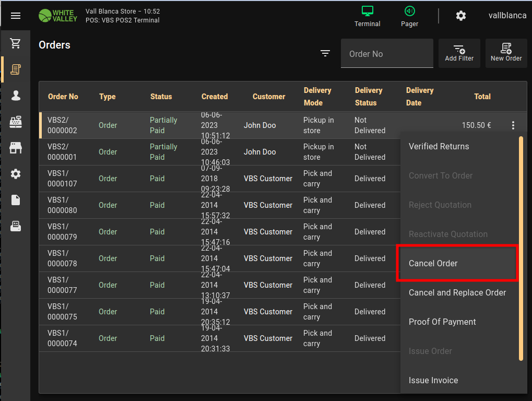Select Cancel and Replace Order option

point(457,292)
